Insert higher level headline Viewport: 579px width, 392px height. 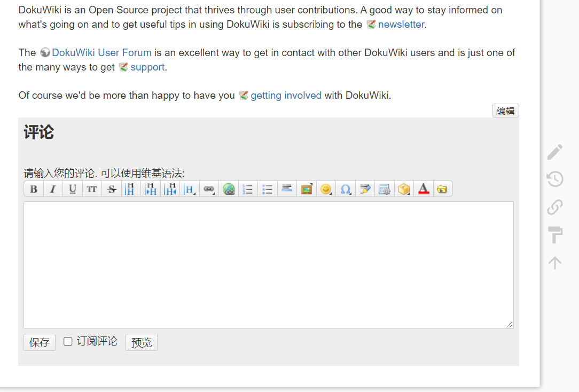point(170,189)
